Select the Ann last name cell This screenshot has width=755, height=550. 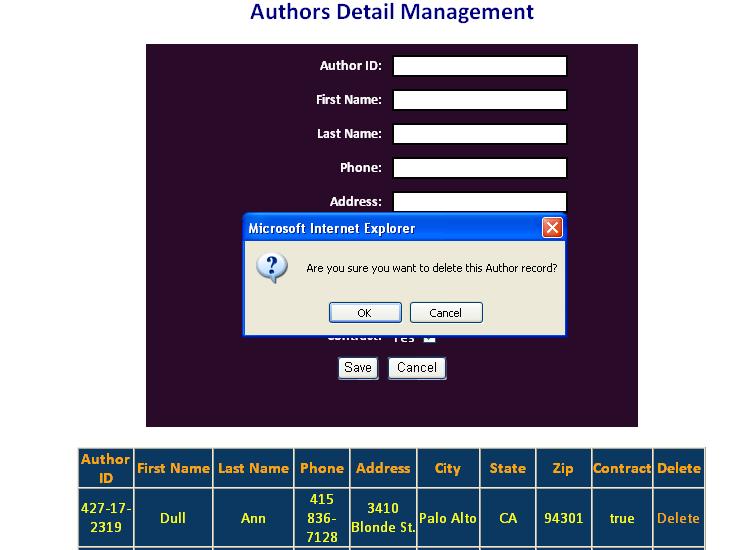(253, 518)
